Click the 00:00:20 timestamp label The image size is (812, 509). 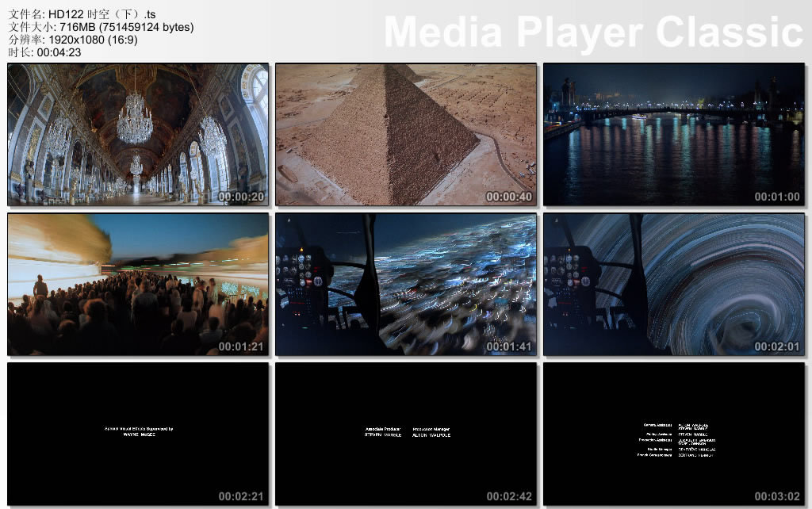241,197
